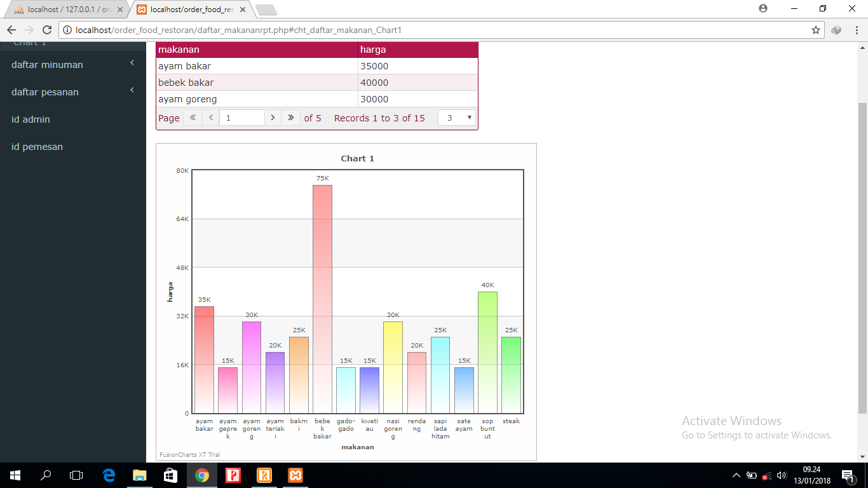Screen dimensions: 868x488
Task: Go to first page of records
Action: click(193, 118)
